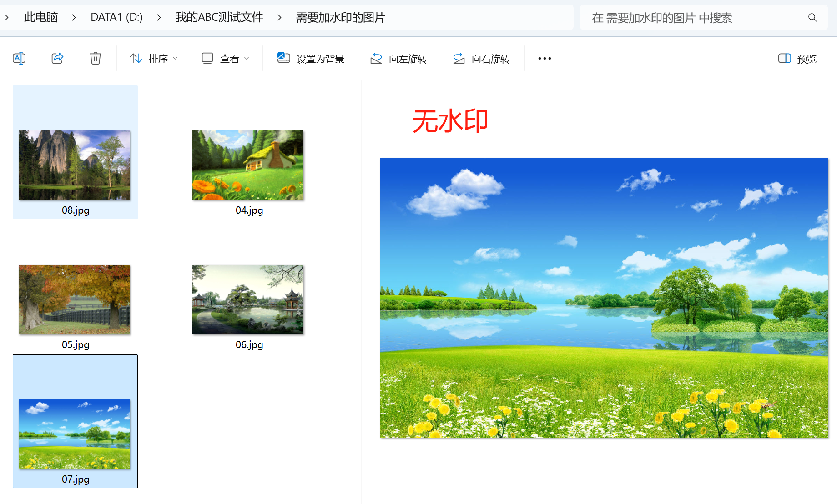Viewport: 837px width, 504px height.
Task: Expand chevron after 此电脑 breadcrumb
Action: click(x=74, y=18)
